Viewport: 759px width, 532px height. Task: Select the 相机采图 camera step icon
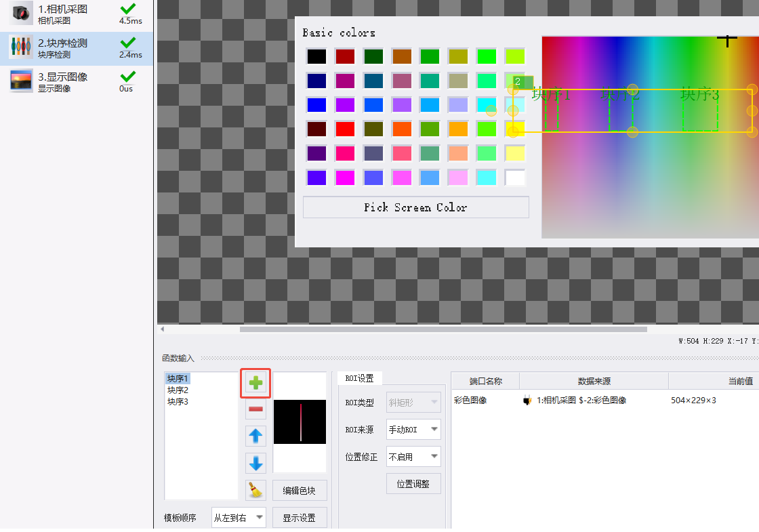point(21,13)
